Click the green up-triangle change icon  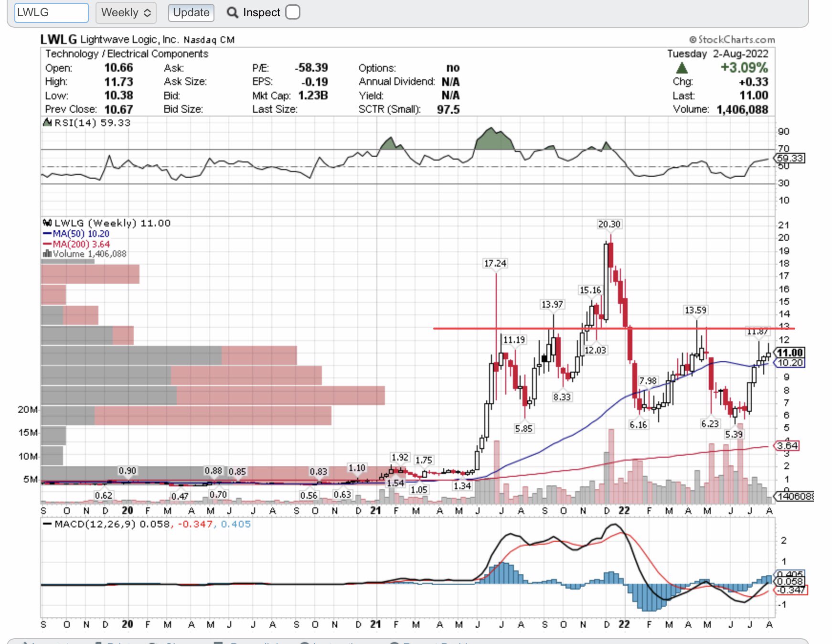[x=682, y=68]
